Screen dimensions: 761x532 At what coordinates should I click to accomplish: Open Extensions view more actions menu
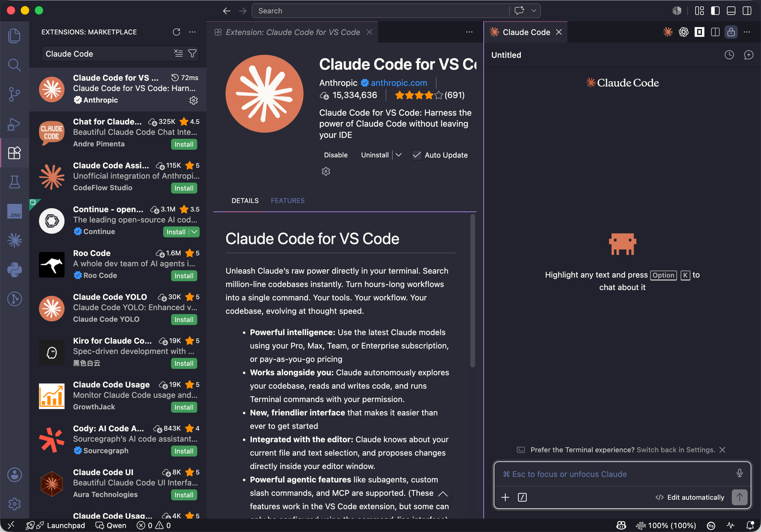click(192, 32)
